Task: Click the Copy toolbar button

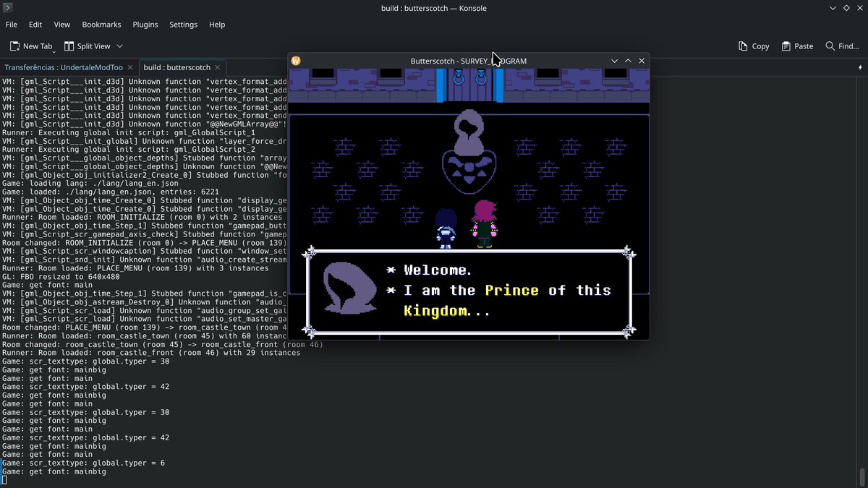Action: (754, 46)
